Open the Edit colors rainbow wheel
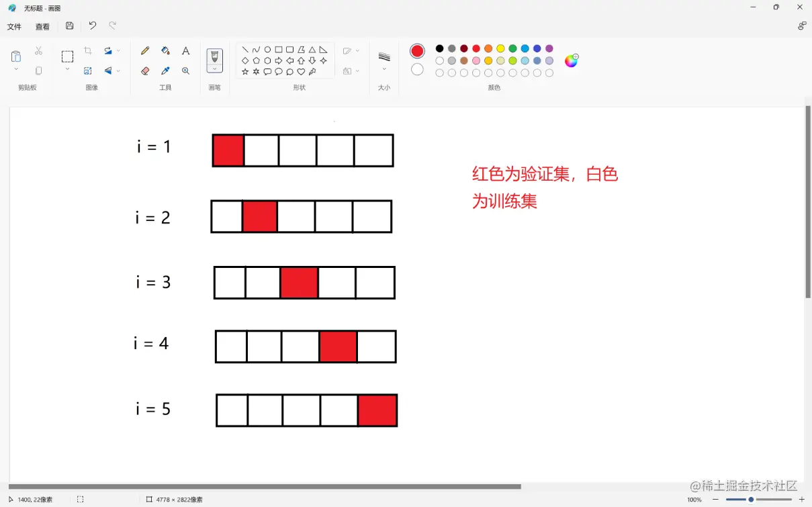 571,61
